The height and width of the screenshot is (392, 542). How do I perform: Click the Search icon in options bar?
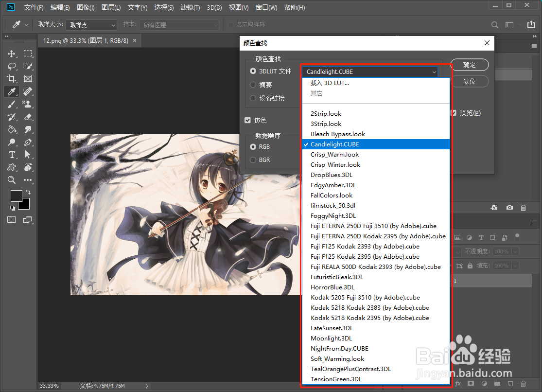(495, 25)
